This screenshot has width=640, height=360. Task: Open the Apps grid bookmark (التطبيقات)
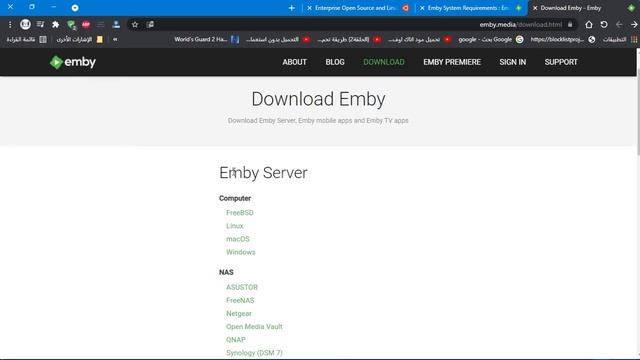(x=619, y=40)
